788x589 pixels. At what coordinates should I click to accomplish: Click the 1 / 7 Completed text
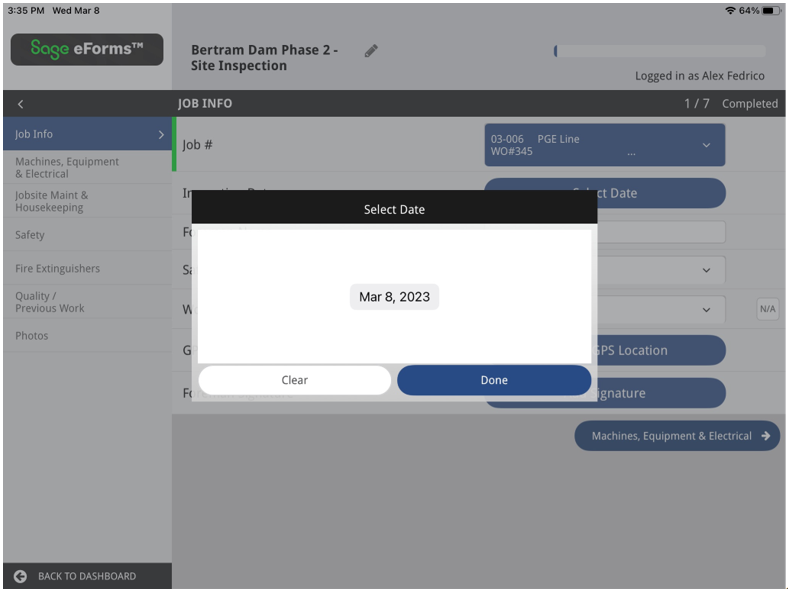click(x=731, y=104)
